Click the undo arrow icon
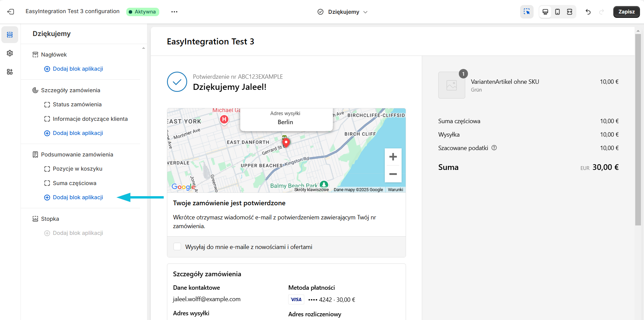The width and height of the screenshot is (644, 320). (x=588, y=12)
